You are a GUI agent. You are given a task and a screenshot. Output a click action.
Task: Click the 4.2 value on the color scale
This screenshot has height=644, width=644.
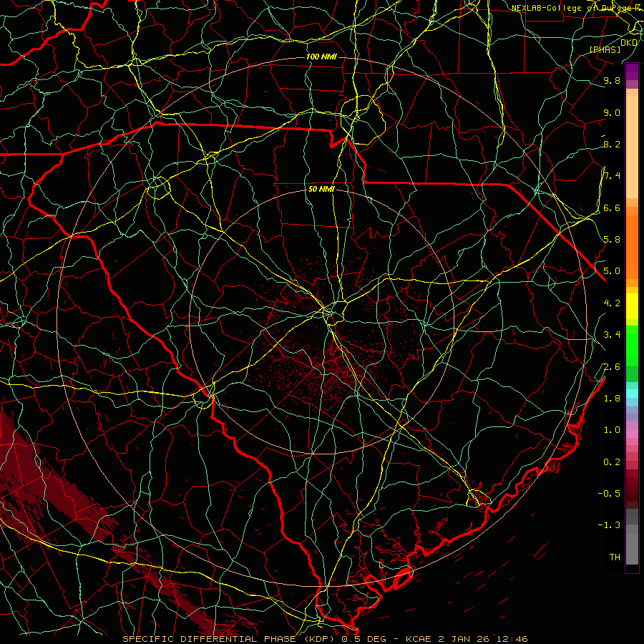click(612, 303)
